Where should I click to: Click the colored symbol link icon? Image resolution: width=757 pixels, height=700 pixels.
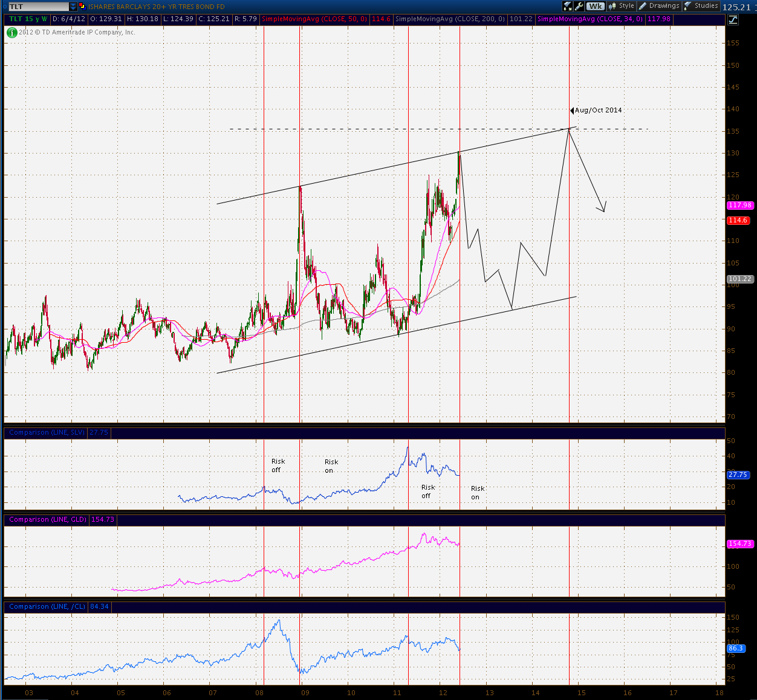coord(82,7)
